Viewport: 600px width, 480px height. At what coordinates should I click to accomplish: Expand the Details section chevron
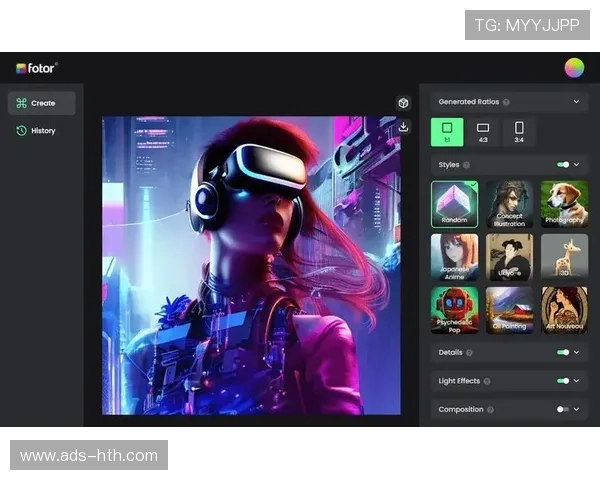click(577, 352)
